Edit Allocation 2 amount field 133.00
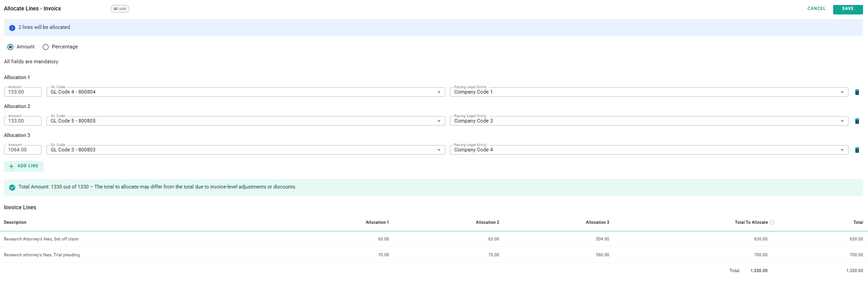The image size is (868, 292). pyautogui.click(x=23, y=121)
